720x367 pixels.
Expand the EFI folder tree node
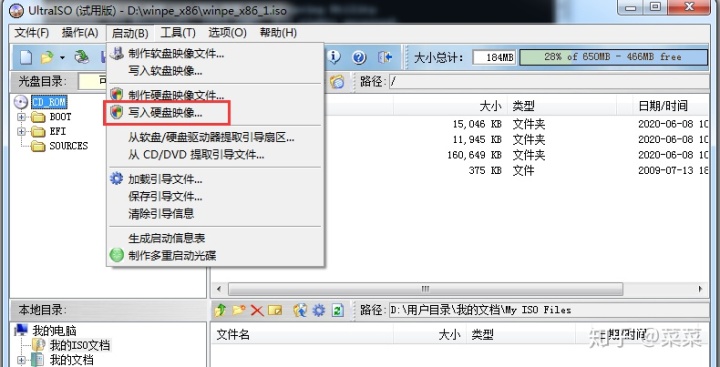point(21,131)
